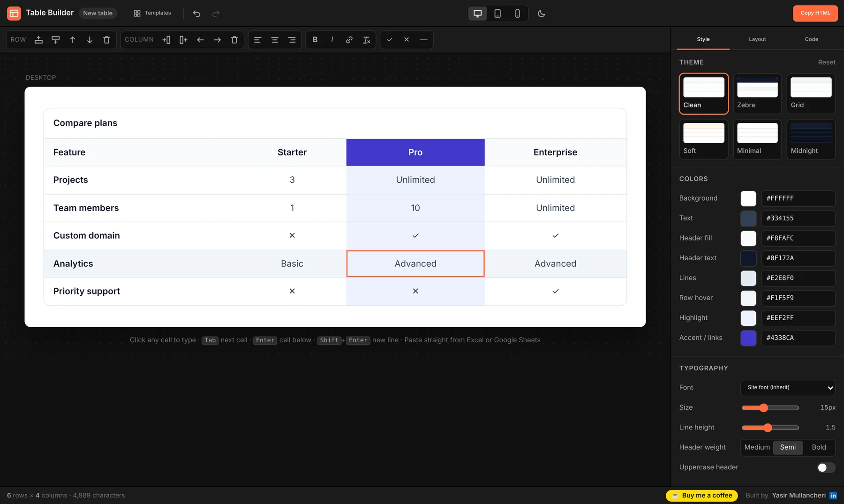Click the Buy me a coffee button
Screen dimensions: 844x504
click(x=701, y=496)
